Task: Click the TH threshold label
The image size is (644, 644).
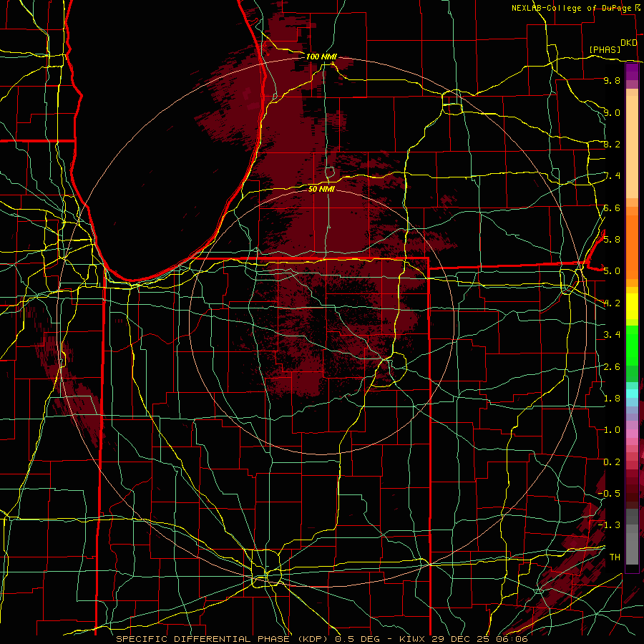Action: point(615,557)
